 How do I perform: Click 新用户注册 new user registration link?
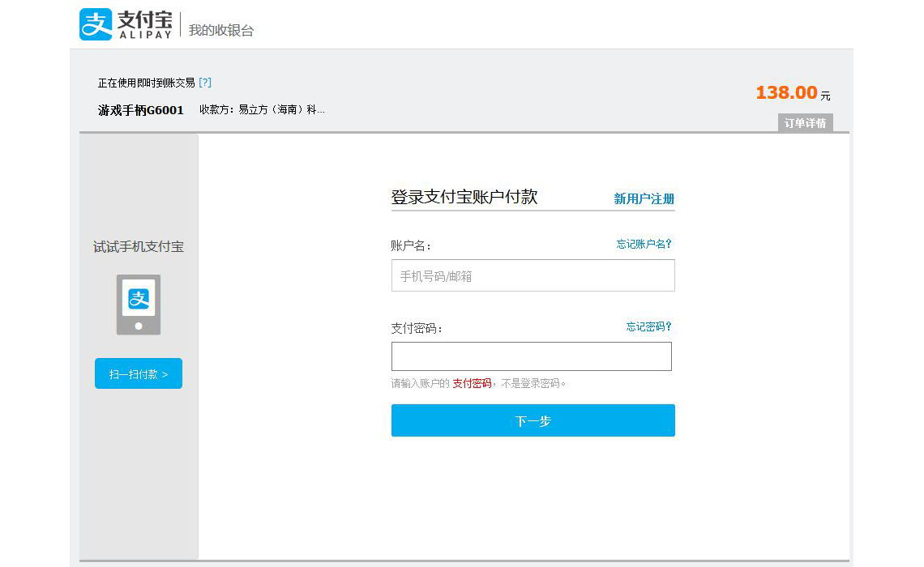[644, 198]
